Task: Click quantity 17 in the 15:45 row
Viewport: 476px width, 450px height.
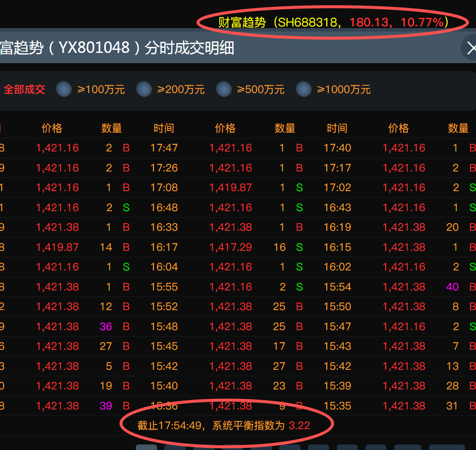Action: tap(279, 346)
